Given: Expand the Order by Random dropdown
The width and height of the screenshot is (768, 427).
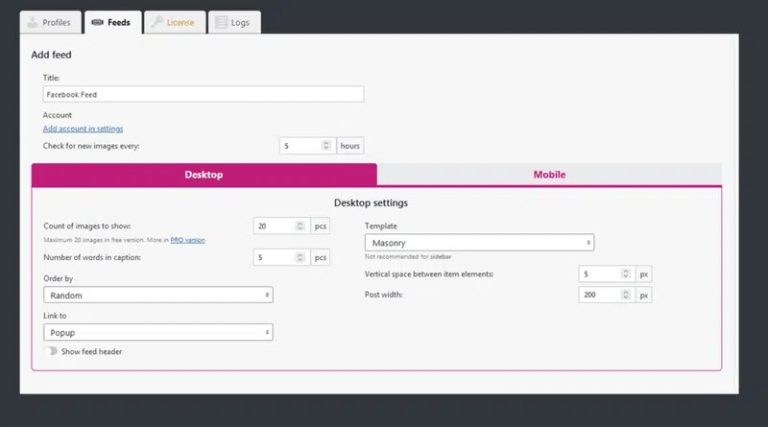Looking at the screenshot, I should pos(158,295).
